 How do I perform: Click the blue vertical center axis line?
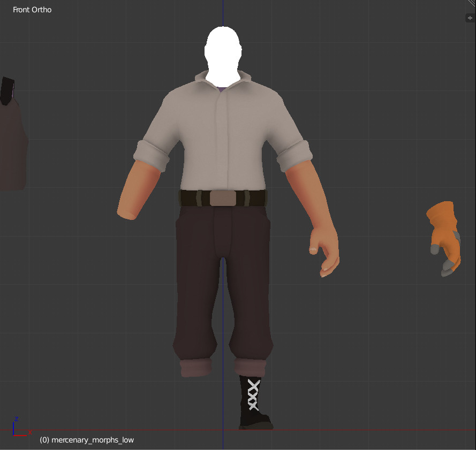[223, 321]
